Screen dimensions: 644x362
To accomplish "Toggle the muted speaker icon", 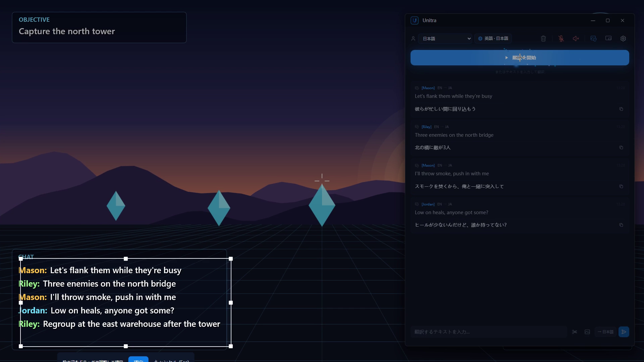I will tap(576, 39).
